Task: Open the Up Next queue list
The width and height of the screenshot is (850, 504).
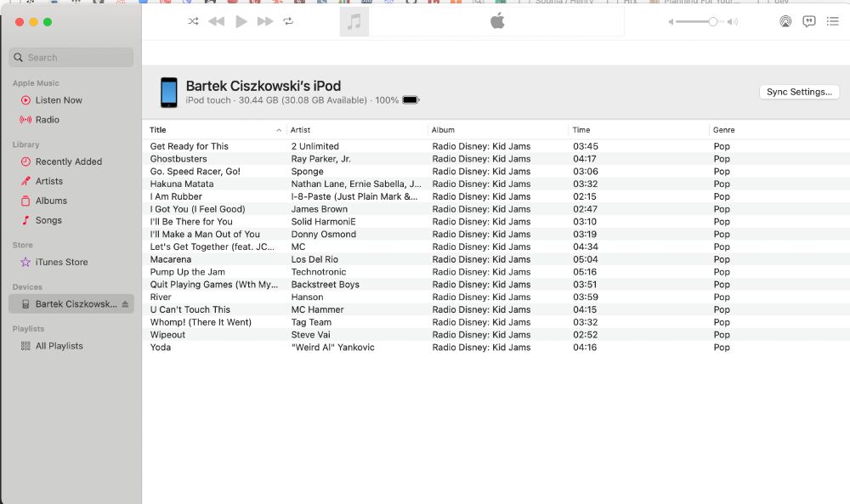Action: (x=833, y=21)
